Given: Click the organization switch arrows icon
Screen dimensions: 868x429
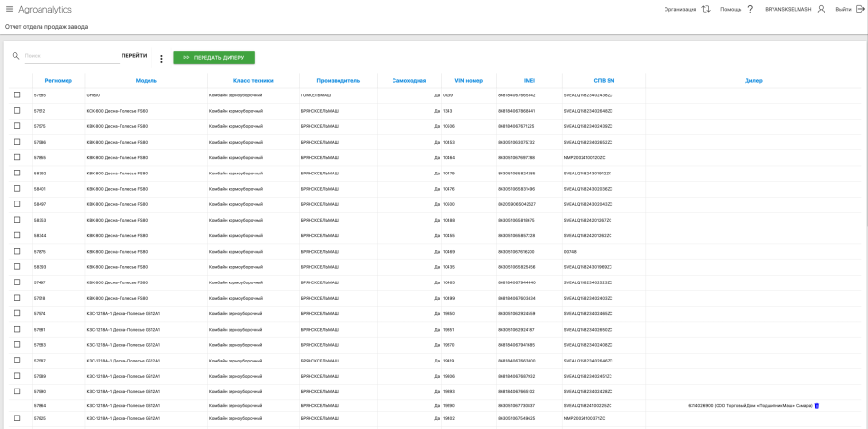Looking at the screenshot, I should (x=706, y=9).
